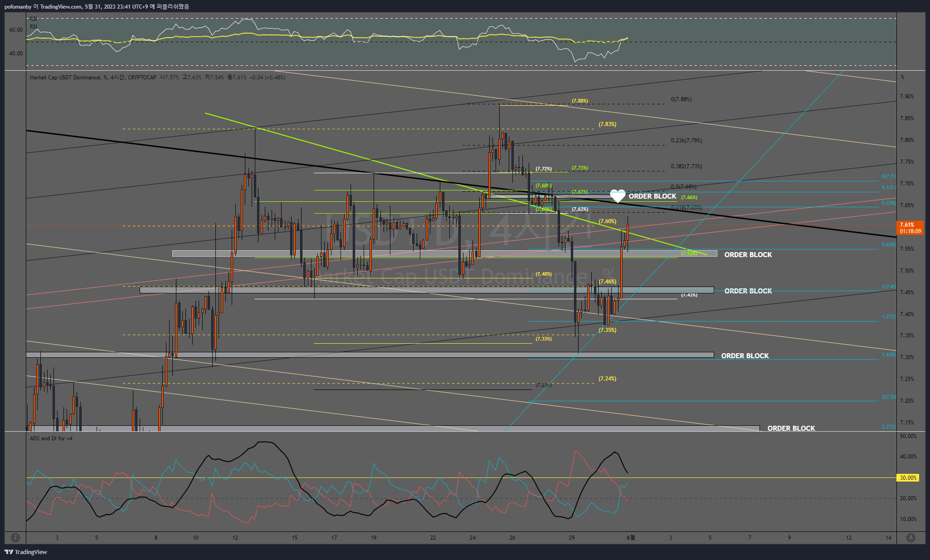Select the Fibonacci label 0.5(7.68%)
This screenshot has width=930, height=560.
tap(684, 187)
